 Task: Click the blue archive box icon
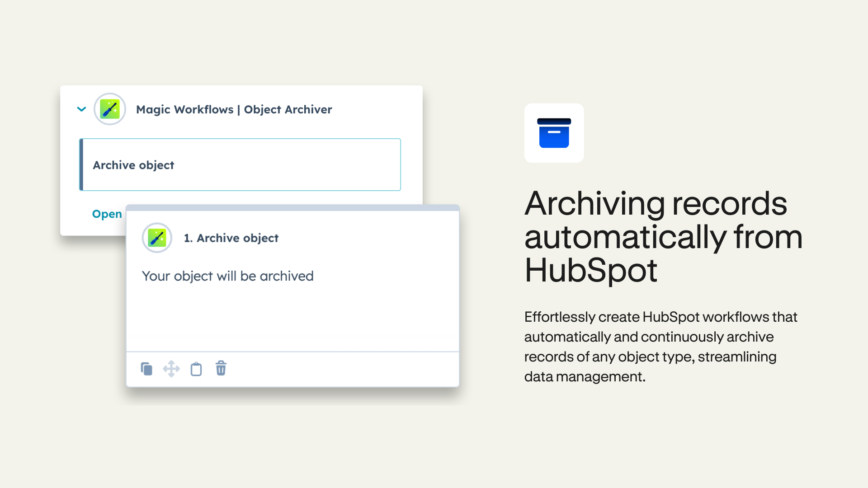pyautogui.click(x=554, y=133)
